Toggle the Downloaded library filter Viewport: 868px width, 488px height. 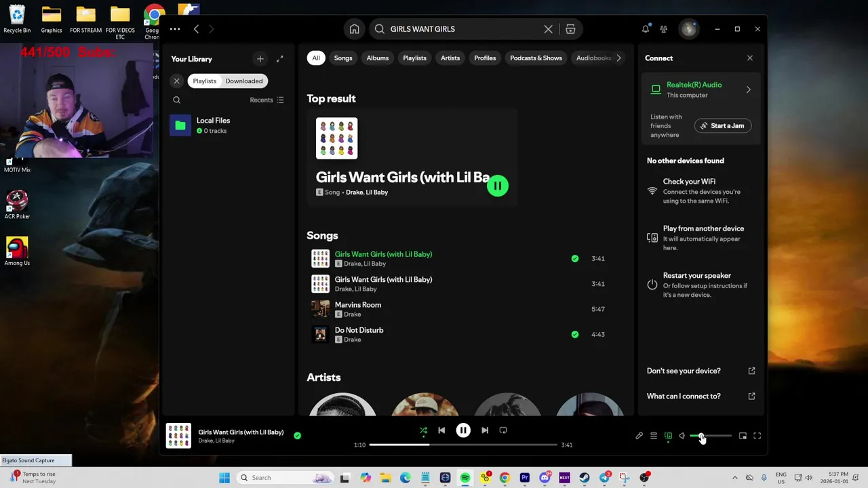tap(244, 81)
